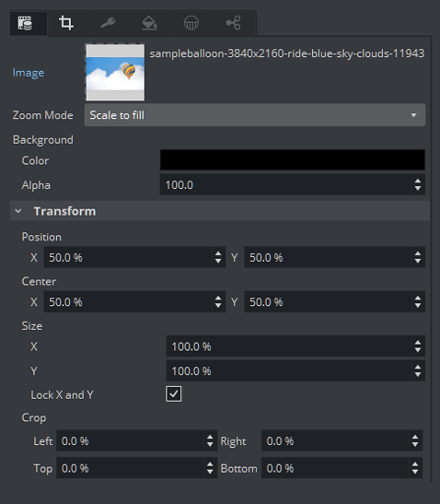440x504 pixels.
Task: Click the black Background Color swatch
Action: point(293,159)
